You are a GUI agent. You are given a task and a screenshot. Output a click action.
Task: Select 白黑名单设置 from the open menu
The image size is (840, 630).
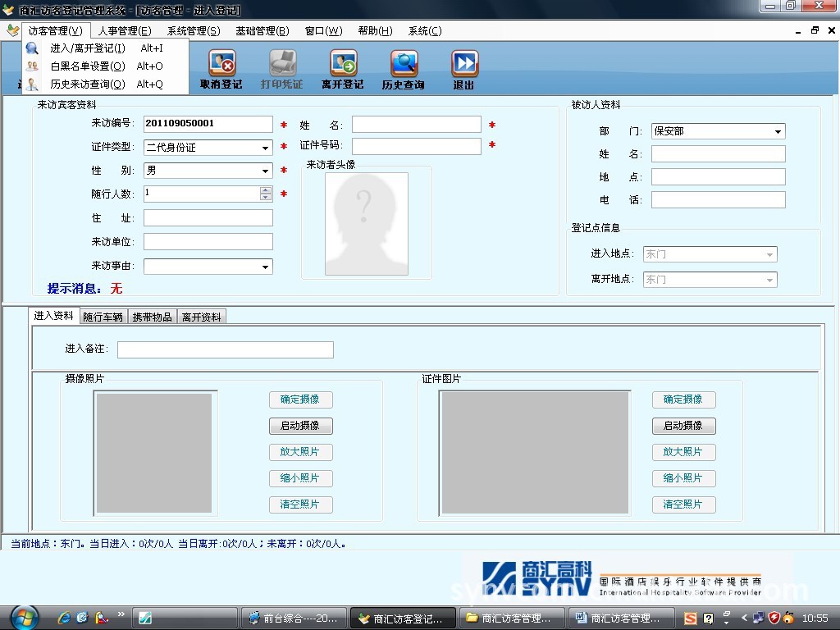tap(87, 66)
